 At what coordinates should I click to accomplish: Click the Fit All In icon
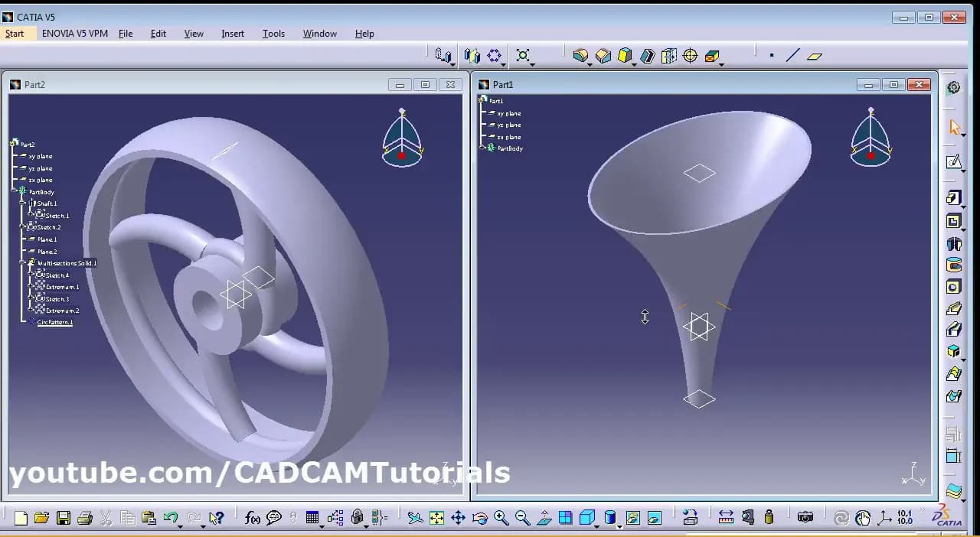[x=436, y=518]
